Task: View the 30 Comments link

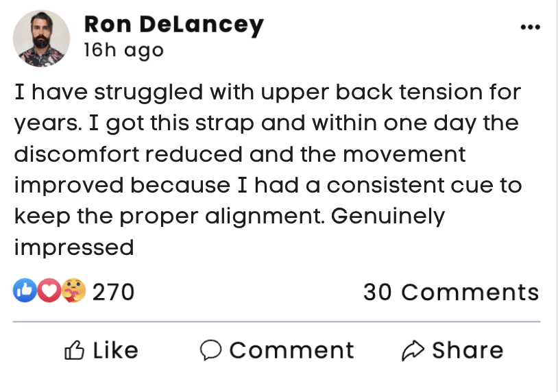Action: (x=451, y=292)
